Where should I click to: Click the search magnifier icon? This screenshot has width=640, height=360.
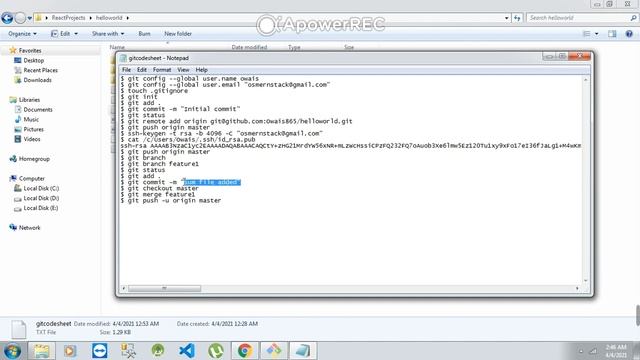pos(633,18)
